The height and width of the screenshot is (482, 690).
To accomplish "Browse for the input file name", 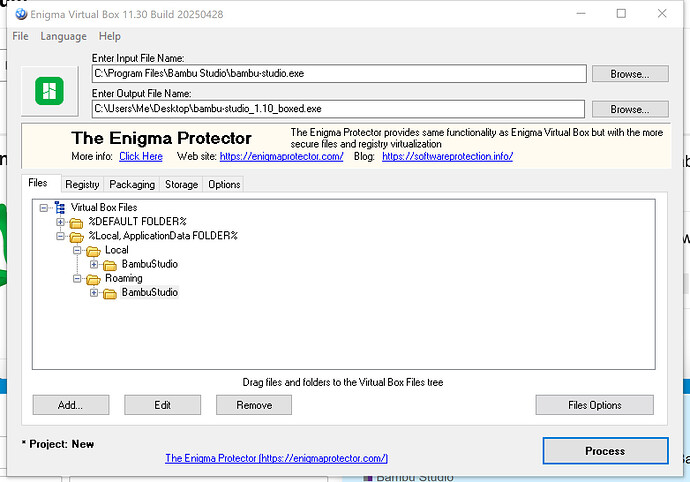I will point(630,74).
